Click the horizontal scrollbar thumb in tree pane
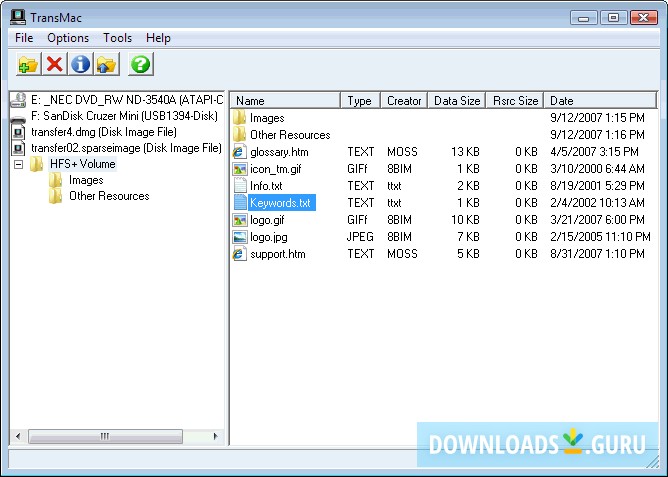This screenshot has width=668, height=477. click(x=105, y=436)
